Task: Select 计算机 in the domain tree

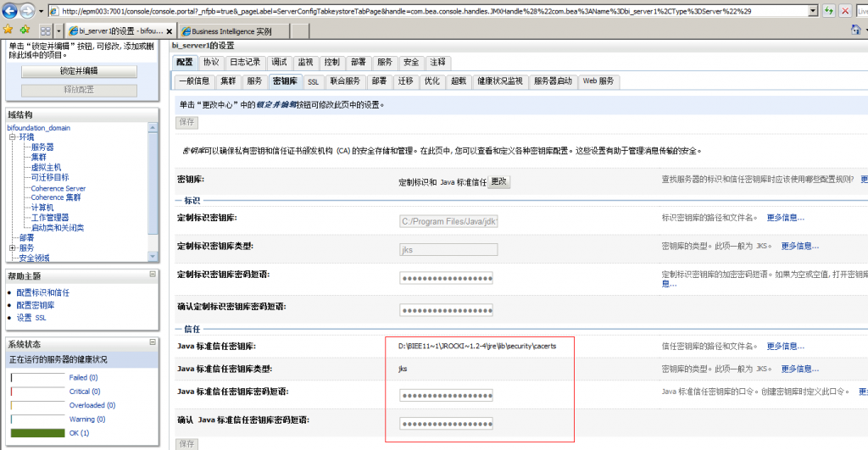Action: coord(42,208)
